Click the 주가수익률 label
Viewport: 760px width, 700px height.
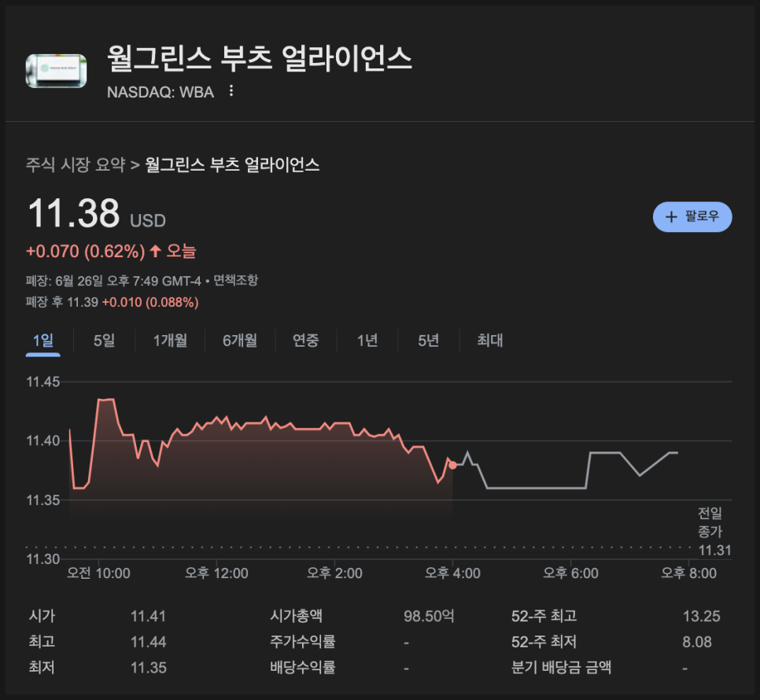(302, 642)
